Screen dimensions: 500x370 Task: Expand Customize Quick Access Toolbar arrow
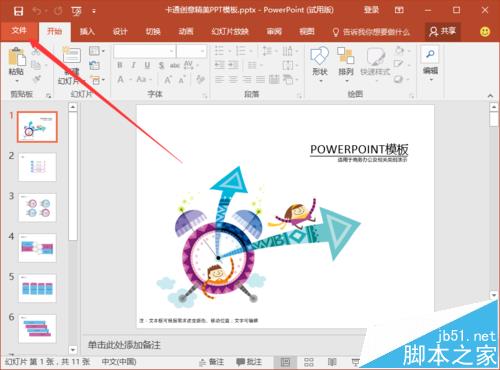94,11
